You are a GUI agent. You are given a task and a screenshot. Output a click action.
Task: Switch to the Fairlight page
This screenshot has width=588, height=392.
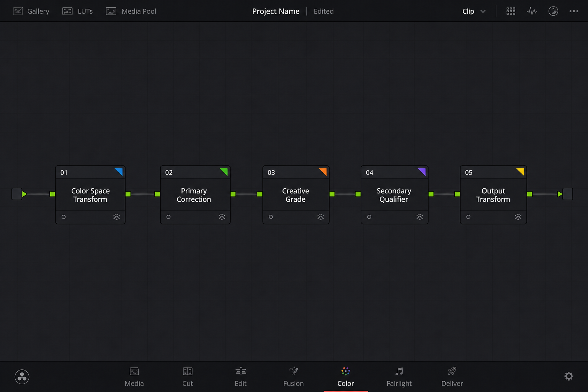tap(399, 377)
